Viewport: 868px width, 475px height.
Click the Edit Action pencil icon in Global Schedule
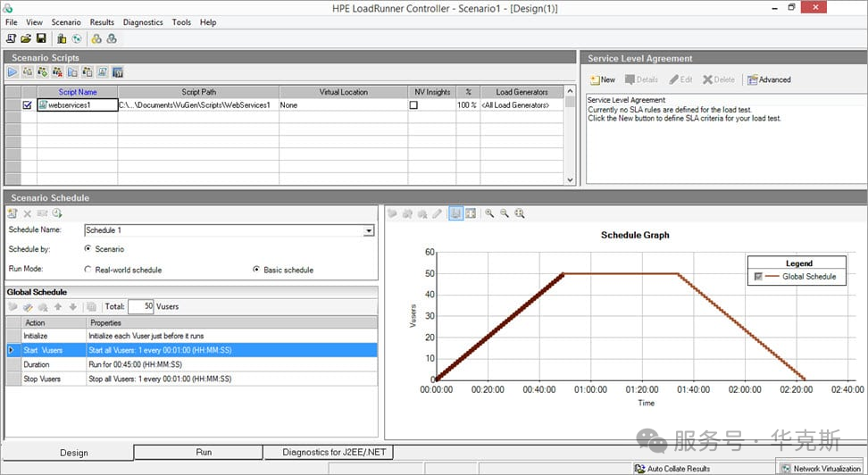(28, 307)
